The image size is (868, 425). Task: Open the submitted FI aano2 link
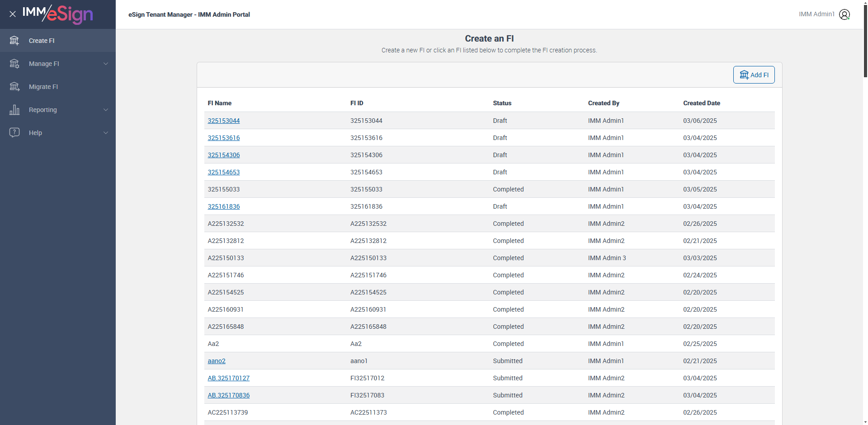point(217,361)
